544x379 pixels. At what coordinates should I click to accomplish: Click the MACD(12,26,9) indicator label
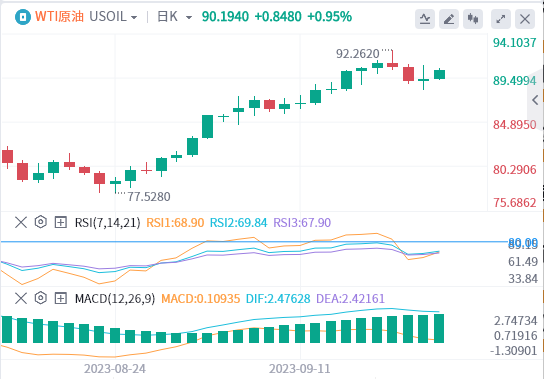tap(115, 299)
